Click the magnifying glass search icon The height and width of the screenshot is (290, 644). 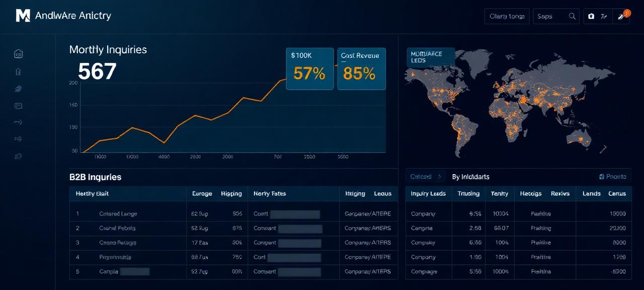pyautogui.click(x=572, y=16)
